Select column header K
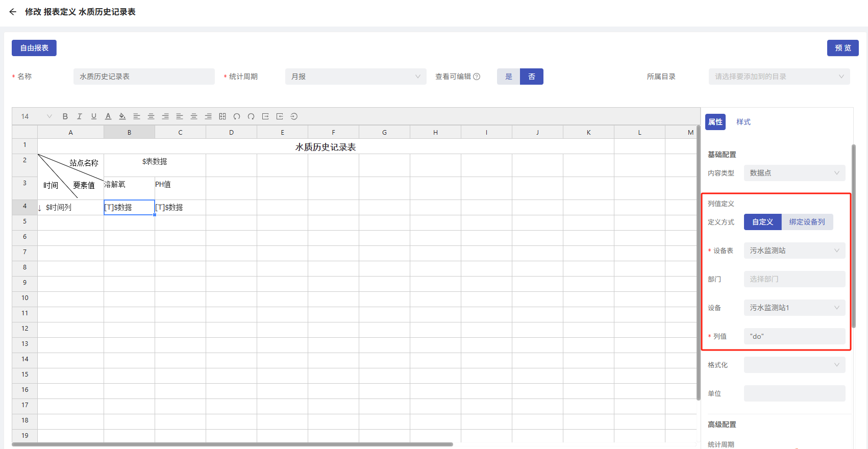868x449 pixels. point(589,132)
